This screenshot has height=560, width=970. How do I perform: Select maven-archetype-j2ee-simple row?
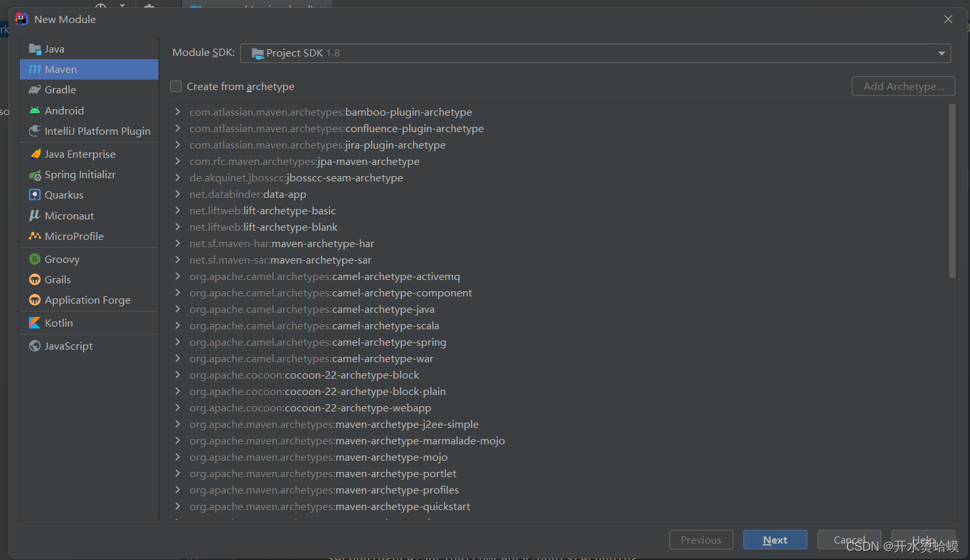[558, 424]
